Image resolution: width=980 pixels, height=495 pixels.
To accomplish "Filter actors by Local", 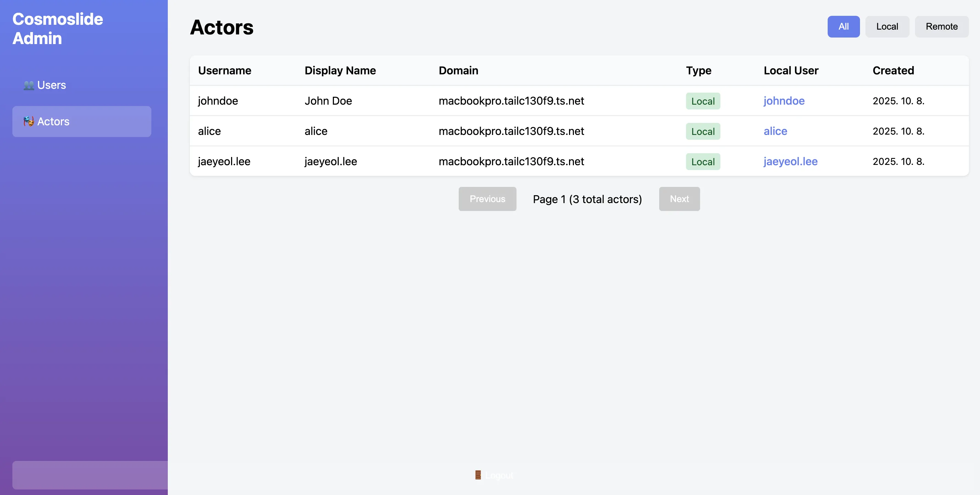I will pyautogui.click(x=887, y=27).
